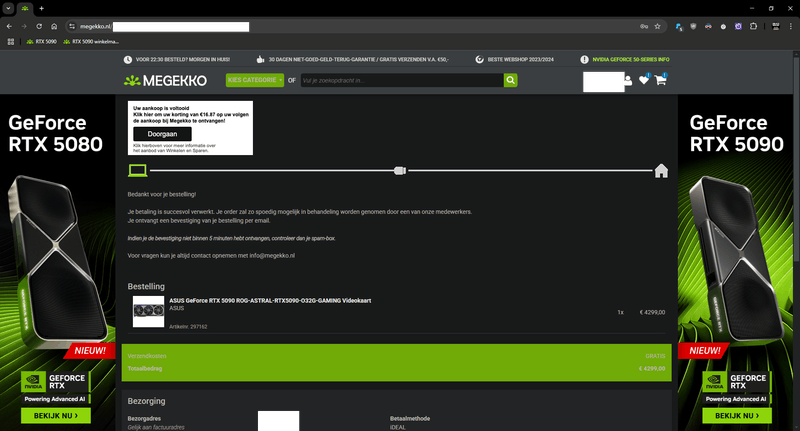Open the ASUS RTX 5090 product thumbnail
Screen dimensions: 800x431
point(148,312)
